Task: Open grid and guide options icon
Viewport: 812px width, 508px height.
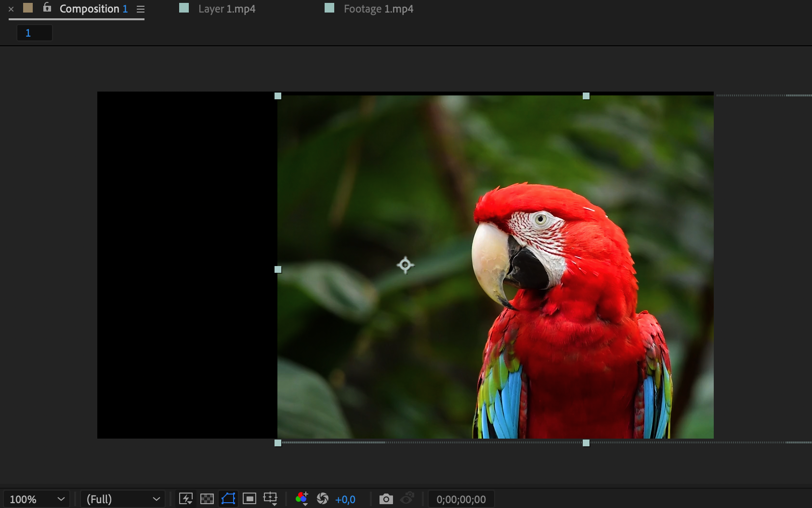Action: [x=271, y=499]
